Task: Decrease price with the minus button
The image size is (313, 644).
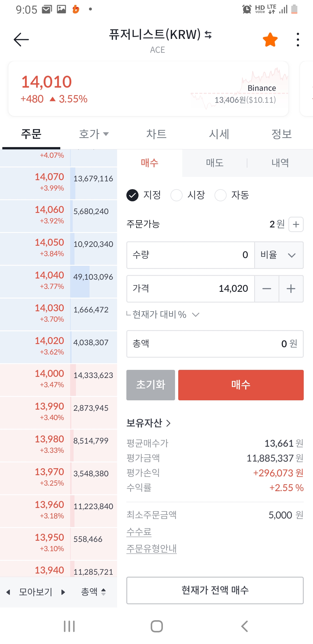Action: (267, 289)
